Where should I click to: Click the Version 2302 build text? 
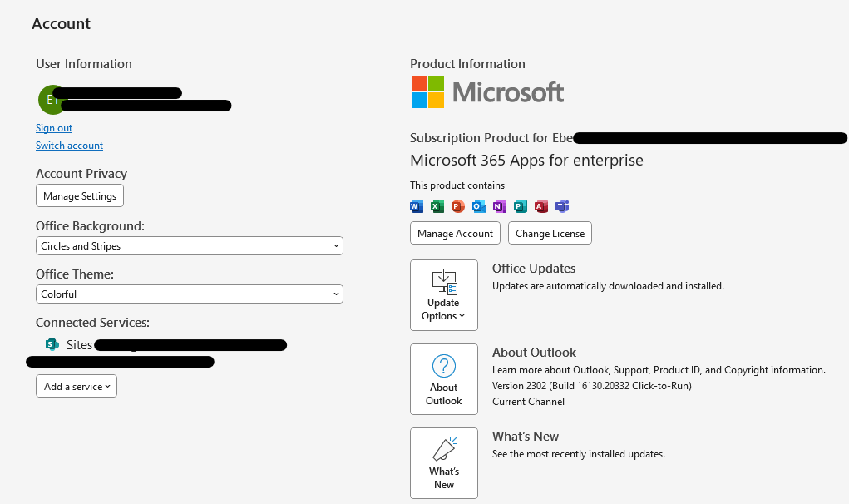[592, 386]
